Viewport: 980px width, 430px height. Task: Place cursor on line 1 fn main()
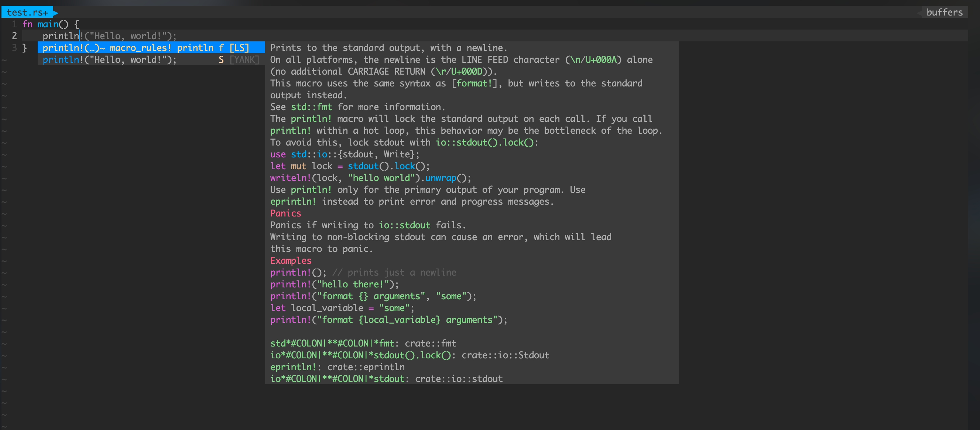(x=51, y=24)
